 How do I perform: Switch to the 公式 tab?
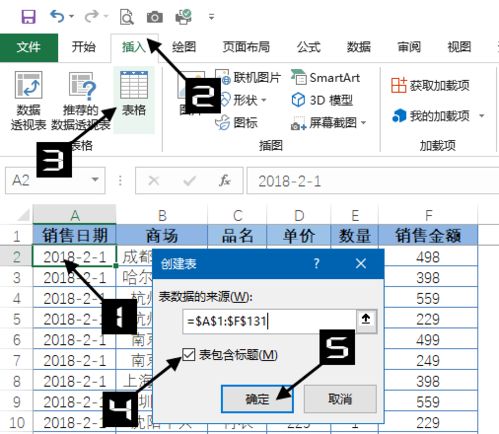(309, 47)
